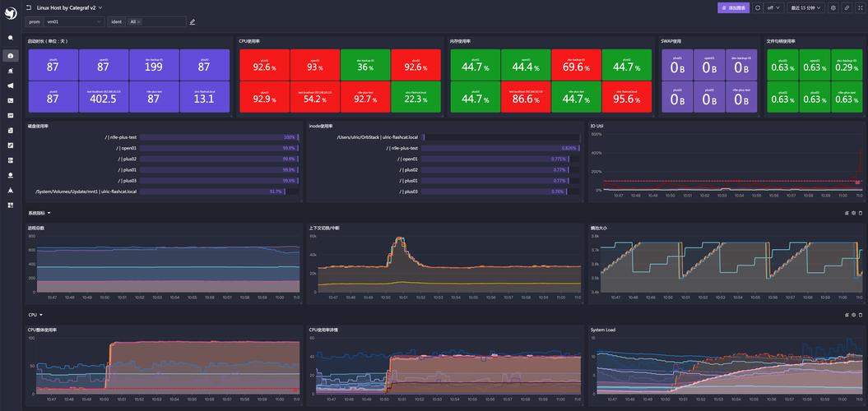Image resolution: width=868 pixels, height=411 pixels.
Task: Open the megaphone alerts sidebar icon
Action: pos(11,85)
